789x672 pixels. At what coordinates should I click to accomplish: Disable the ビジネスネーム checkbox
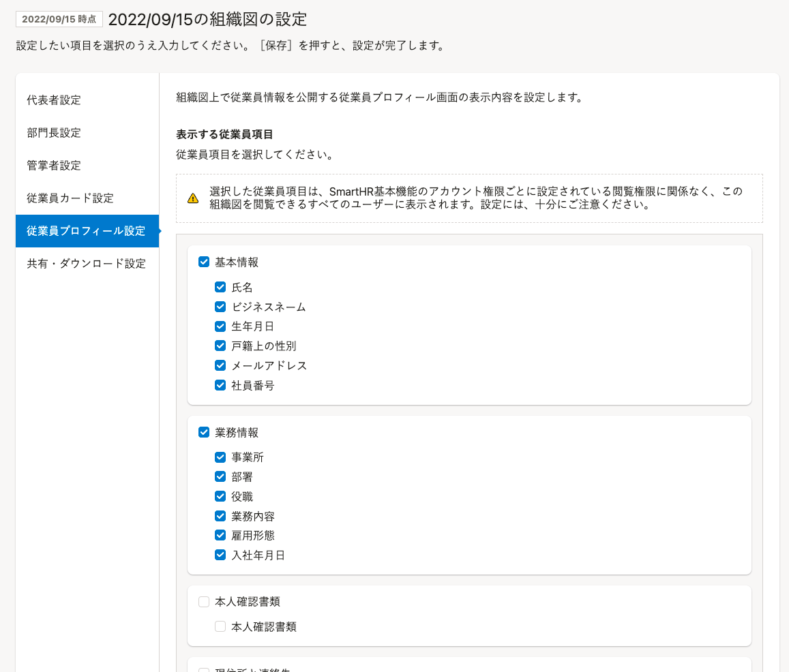tap(220, 307)
